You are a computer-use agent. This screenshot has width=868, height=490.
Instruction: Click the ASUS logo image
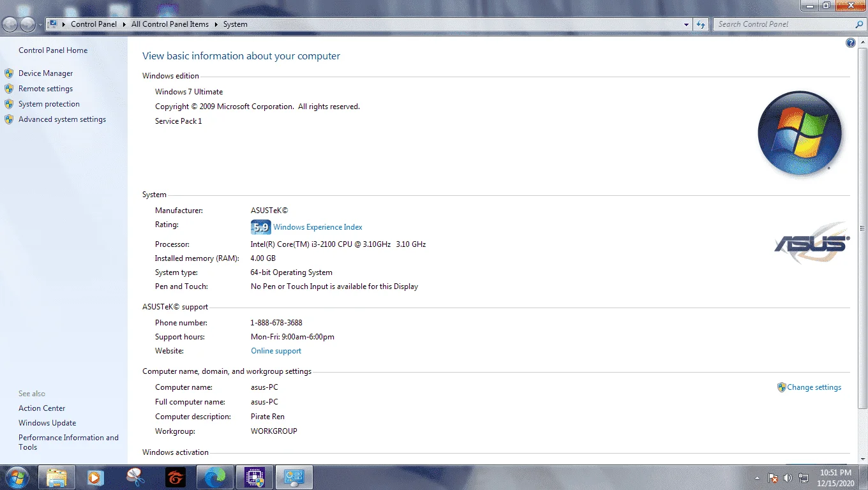812,243
